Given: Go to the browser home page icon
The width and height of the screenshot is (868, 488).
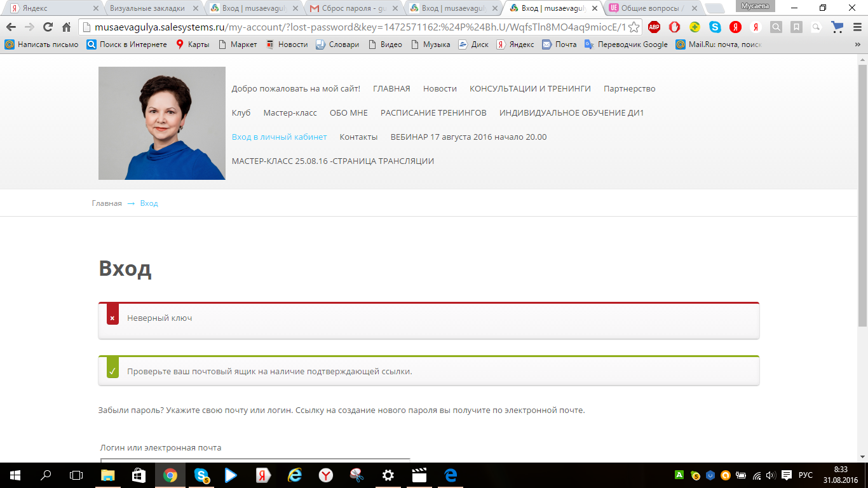Looking at the screenshot, I should (66, 27).
